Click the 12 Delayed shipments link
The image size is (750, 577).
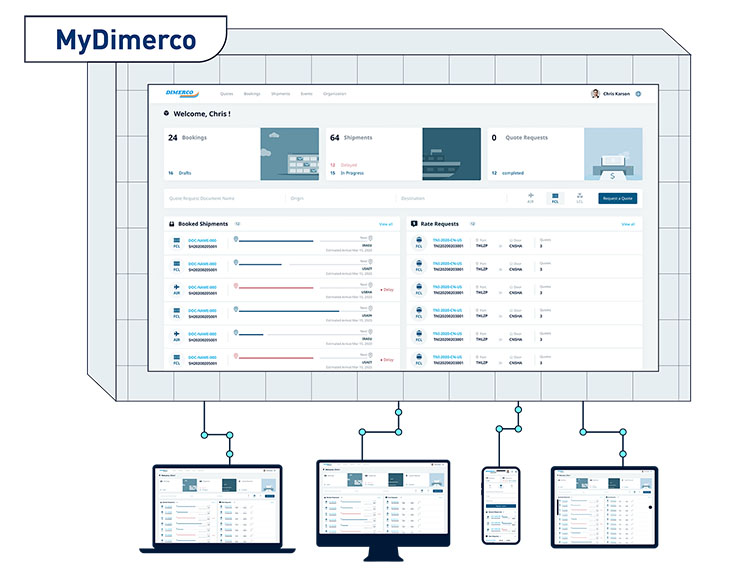pos(343,165)
